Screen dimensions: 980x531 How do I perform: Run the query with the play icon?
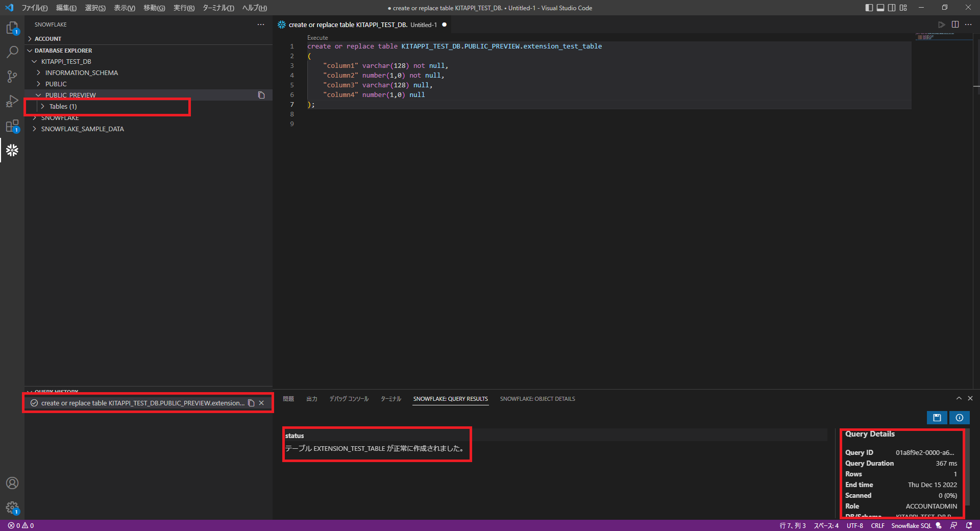(942, 24)
